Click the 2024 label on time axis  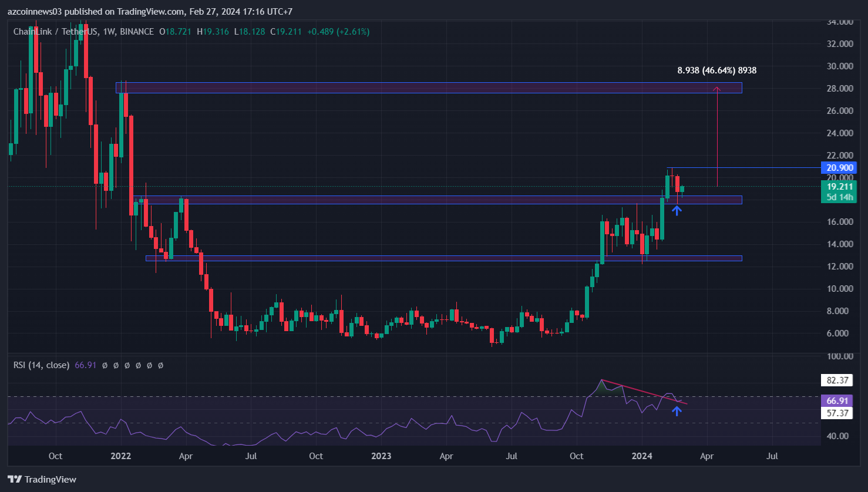coord(642,456)
